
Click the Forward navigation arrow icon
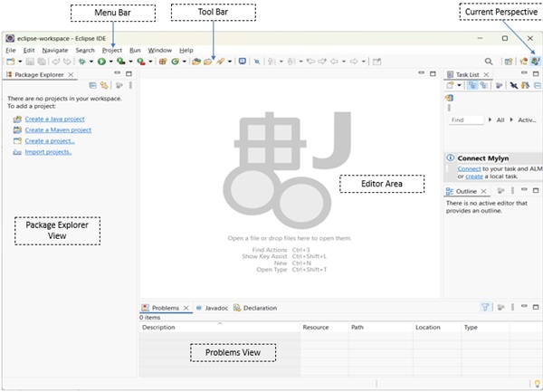tap(354, 62)
